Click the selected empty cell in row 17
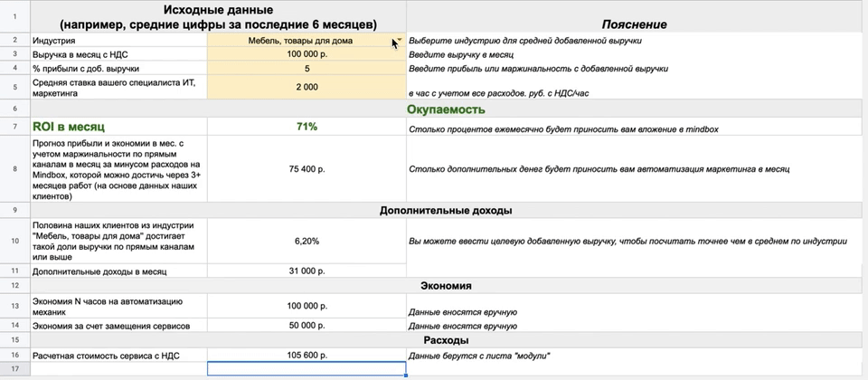Viewport: 868px width, 380px height. pyautogui.click(x=307, y=369)
